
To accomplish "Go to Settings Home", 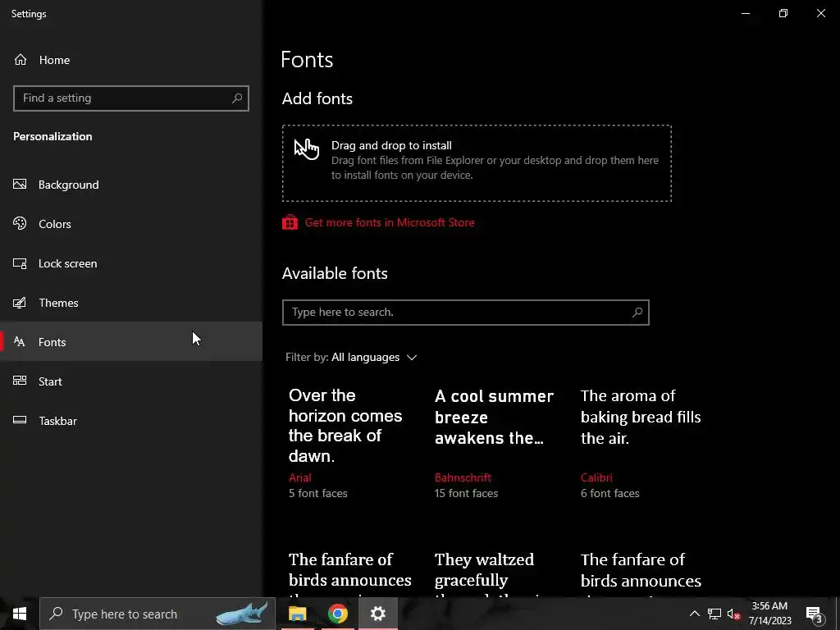I will 53,60.
